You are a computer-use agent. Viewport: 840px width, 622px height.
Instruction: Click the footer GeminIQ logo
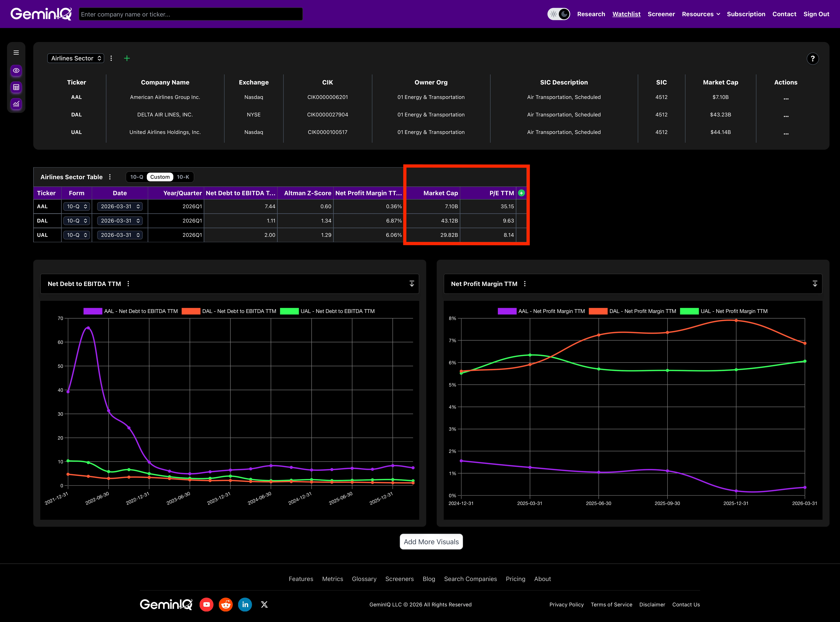pos(166,604)
